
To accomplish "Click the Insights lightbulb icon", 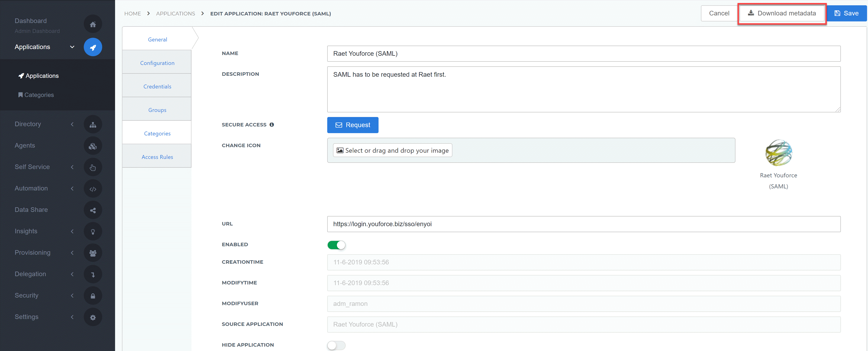I will [93, 232].
